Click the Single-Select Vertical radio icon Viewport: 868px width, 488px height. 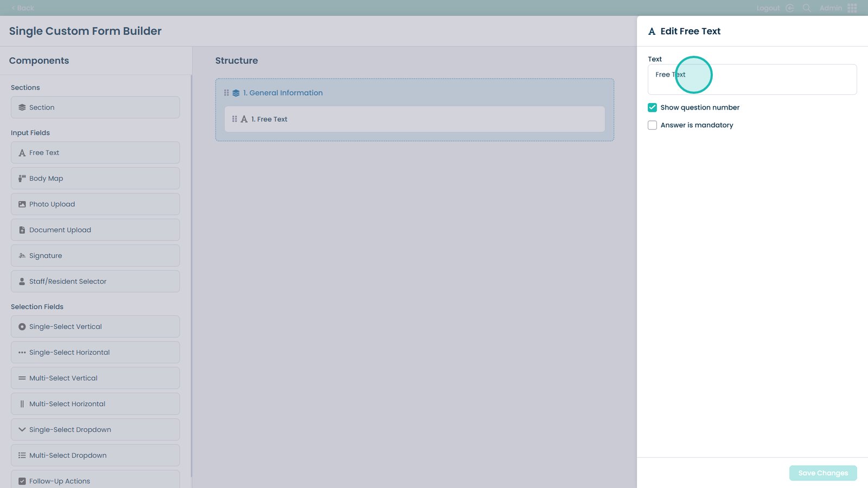coord(22,327)
